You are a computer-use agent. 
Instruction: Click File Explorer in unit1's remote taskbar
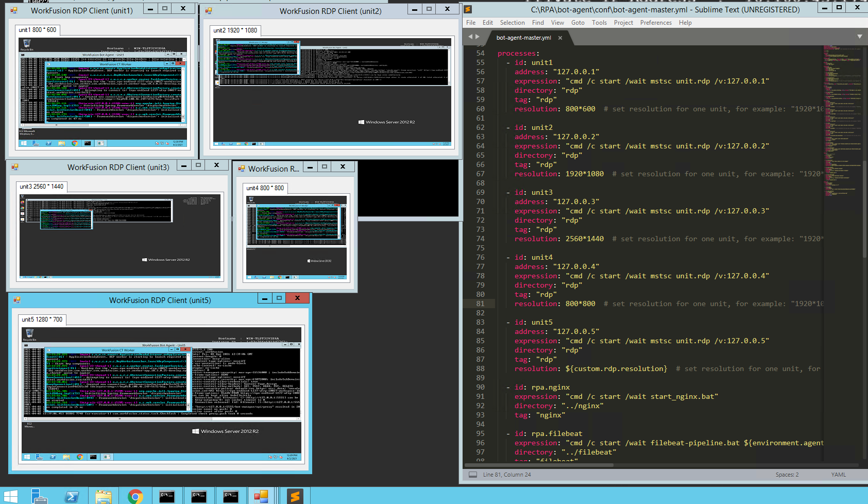click(x=62, y=143)
